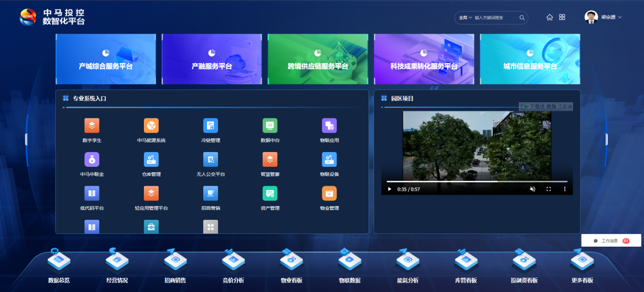Open the 跨境供应链服务平台 card

tap(318, 59)
